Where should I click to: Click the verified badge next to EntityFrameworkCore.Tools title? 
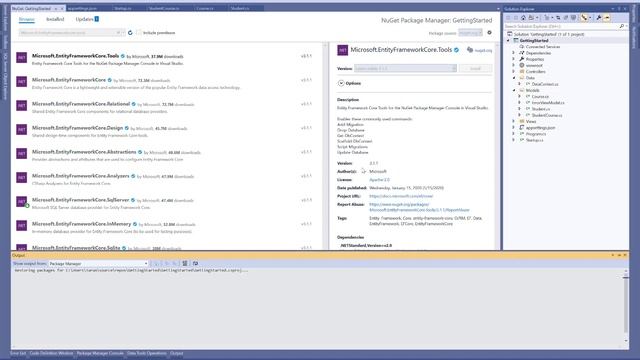[456, 50]
